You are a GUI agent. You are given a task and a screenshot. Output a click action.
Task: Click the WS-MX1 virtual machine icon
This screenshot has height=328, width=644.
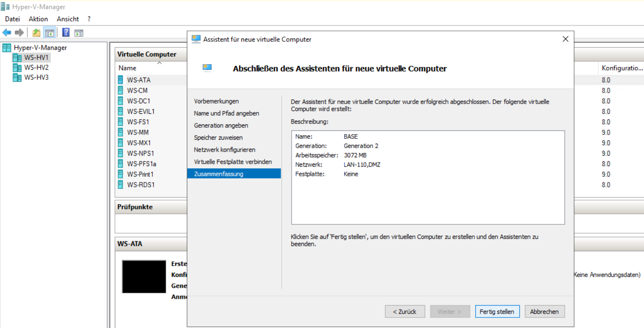click(121, 143)
